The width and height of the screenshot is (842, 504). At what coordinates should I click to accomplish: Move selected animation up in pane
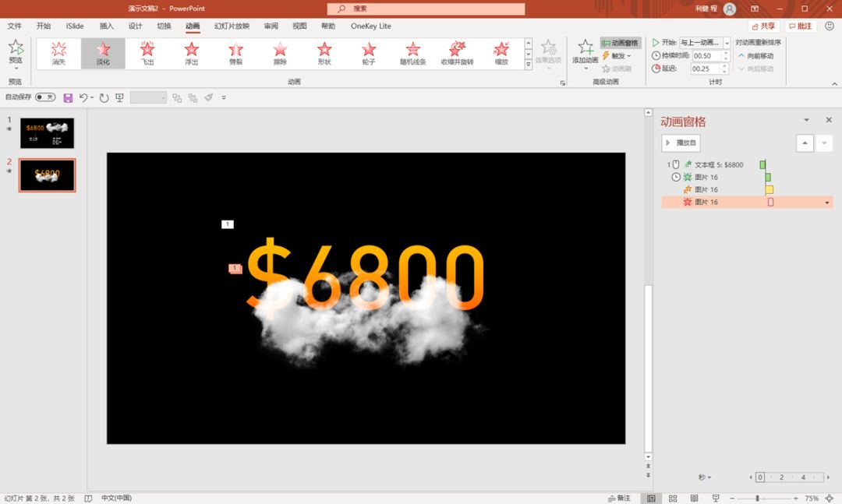805,143
